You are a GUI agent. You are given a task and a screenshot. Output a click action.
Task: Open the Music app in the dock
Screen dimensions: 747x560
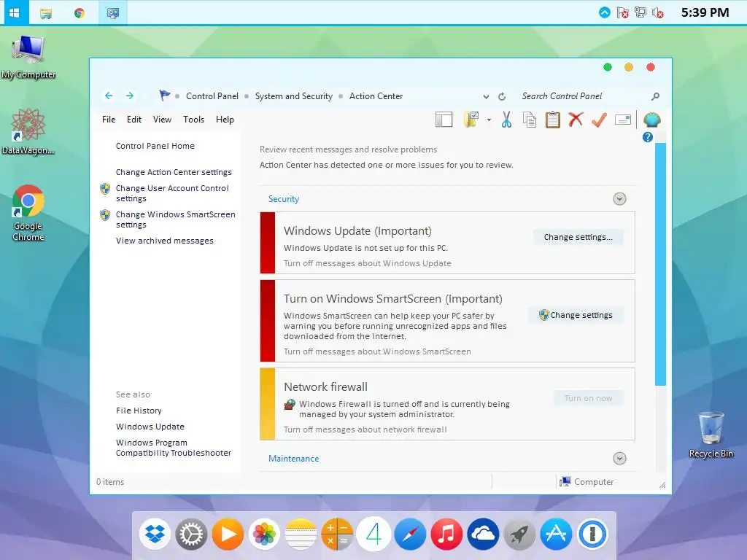click(x=446, y=534)
